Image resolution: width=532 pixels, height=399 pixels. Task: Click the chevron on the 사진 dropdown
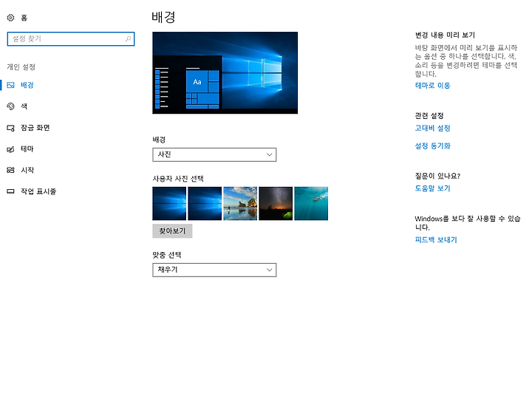[x=270, y=154]
